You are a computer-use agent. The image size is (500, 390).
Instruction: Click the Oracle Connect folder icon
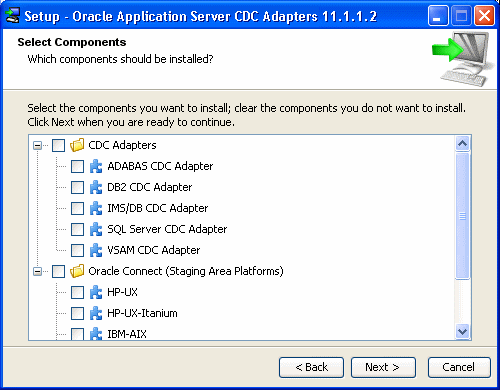(x=77, y=271)
